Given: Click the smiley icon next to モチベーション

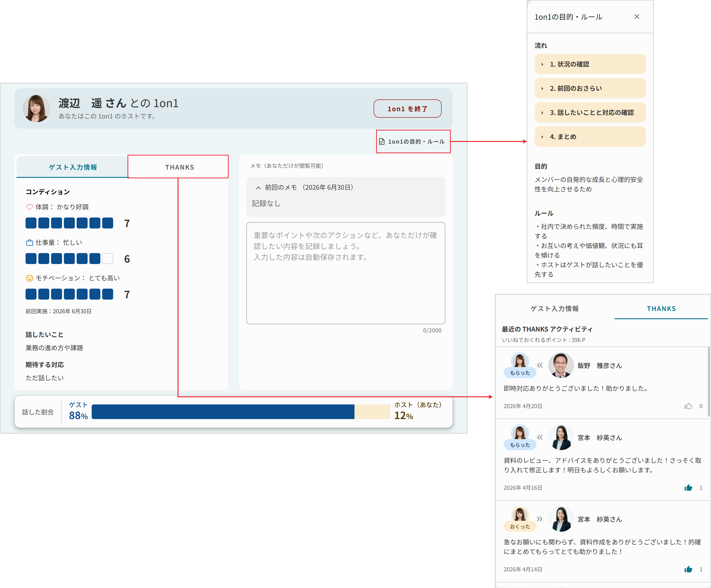Looking at the screenshot, I should tap(29, 278).
